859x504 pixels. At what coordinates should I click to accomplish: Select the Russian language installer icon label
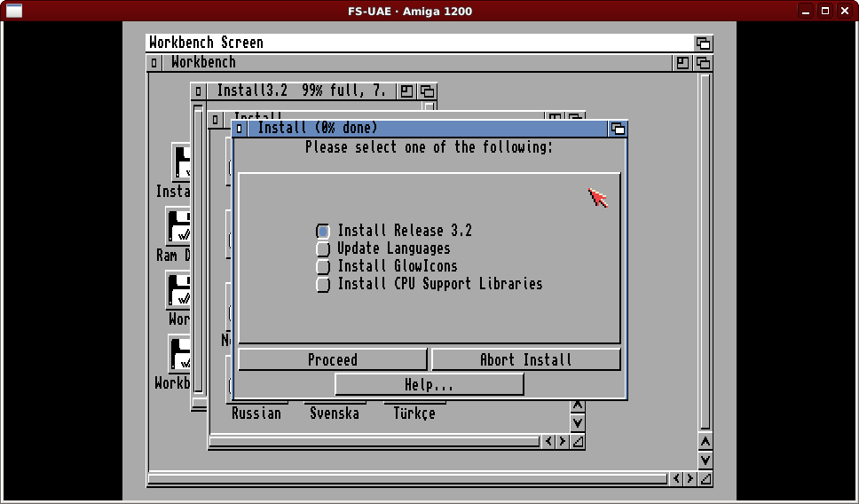(256, 413)
